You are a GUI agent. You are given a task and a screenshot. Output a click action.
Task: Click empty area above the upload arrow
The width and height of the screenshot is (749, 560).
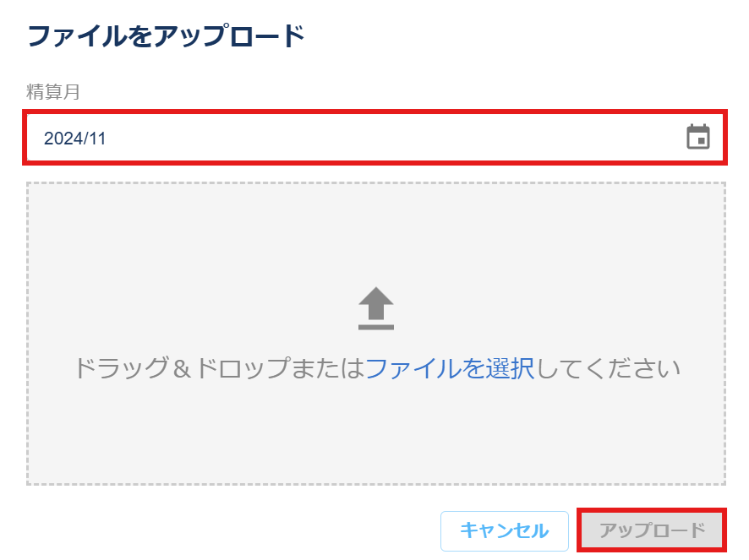[376, 234]
